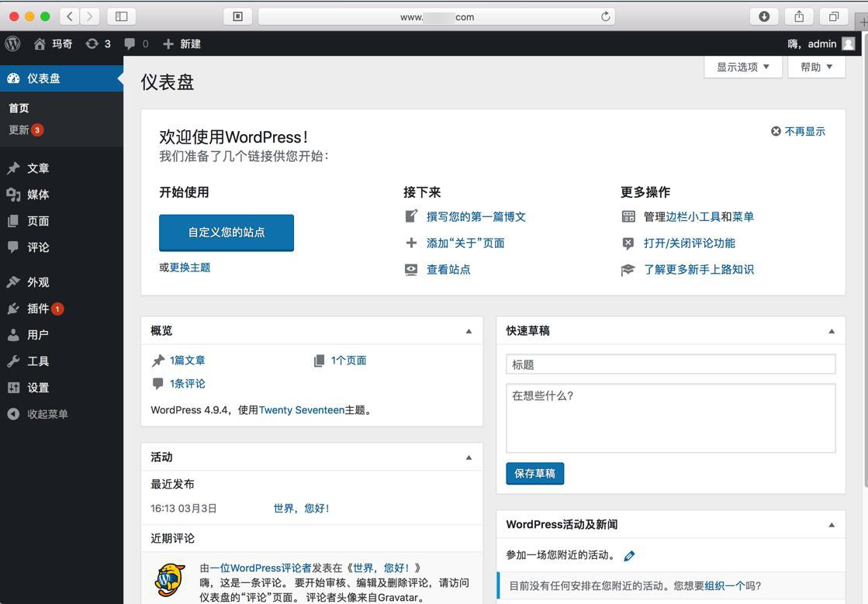Click the view icon beside 查看站点
Image resolution: width=868 pixels, height=604 pixels.
411,269
